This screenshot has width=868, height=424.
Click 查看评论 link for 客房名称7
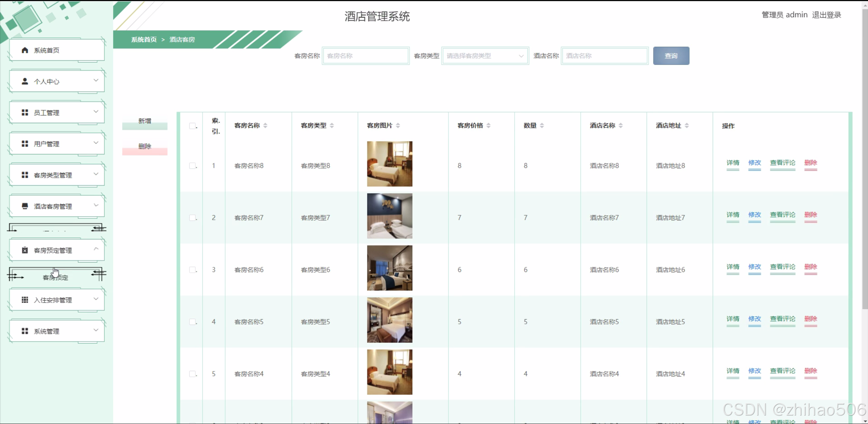(783, 215)
